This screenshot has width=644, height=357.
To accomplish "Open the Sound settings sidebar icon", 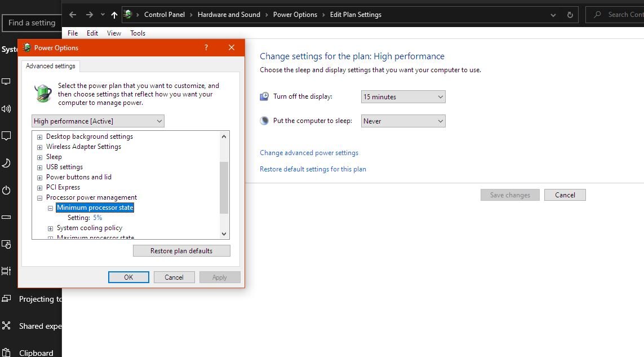I will (x=6, y=109).
